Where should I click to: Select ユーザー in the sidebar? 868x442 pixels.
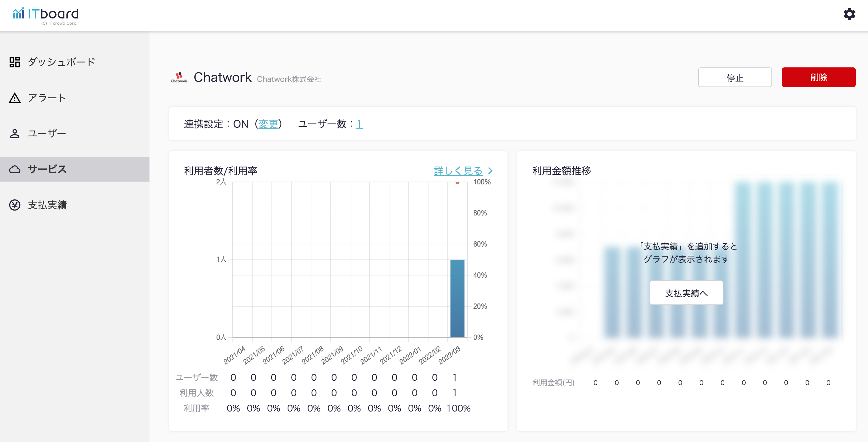click(x=47, y=134)
